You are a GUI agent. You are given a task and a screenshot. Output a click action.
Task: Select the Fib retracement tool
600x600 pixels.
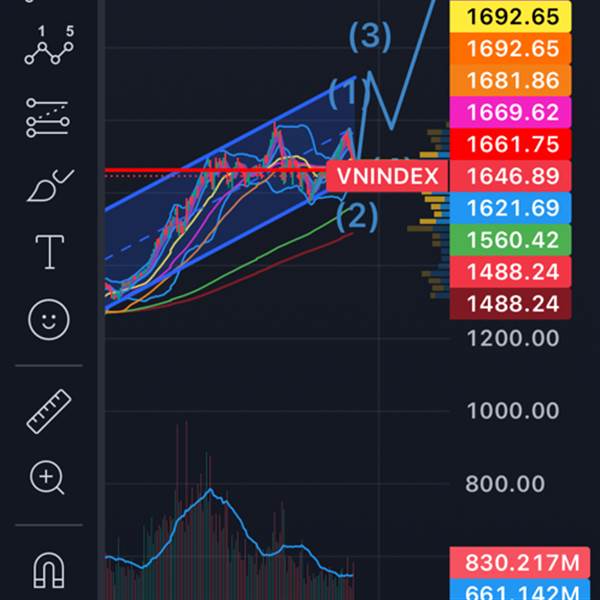tap(48, 118)
